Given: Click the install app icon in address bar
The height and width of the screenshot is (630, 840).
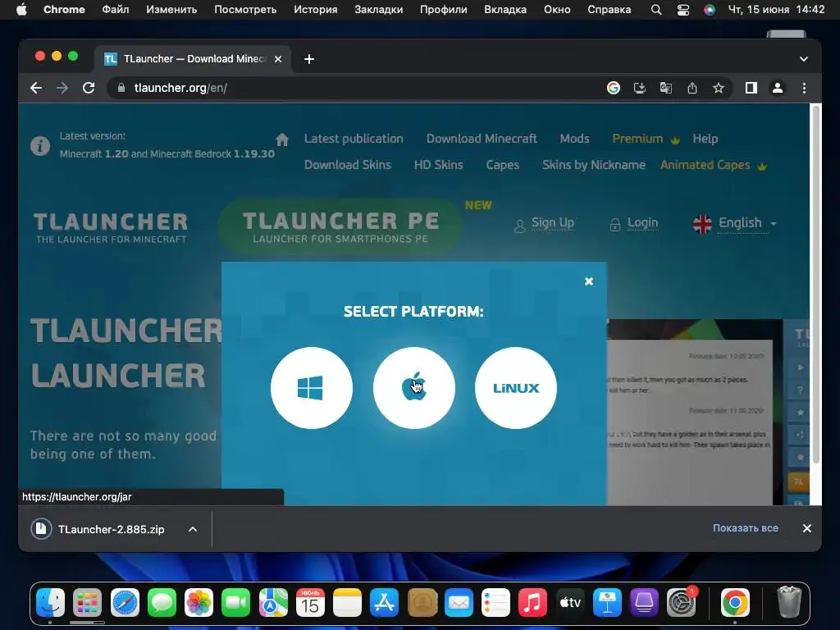Looking at the screenshot, I should (x=640, y=88).
